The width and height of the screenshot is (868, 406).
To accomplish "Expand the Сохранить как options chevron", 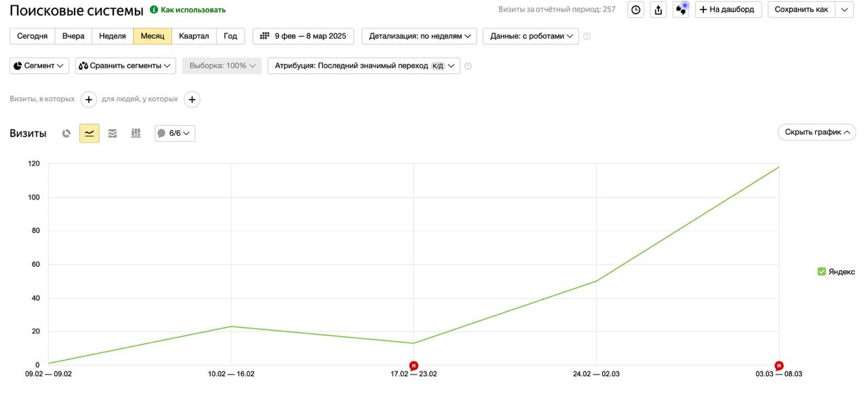I will [x=844, y=10].
